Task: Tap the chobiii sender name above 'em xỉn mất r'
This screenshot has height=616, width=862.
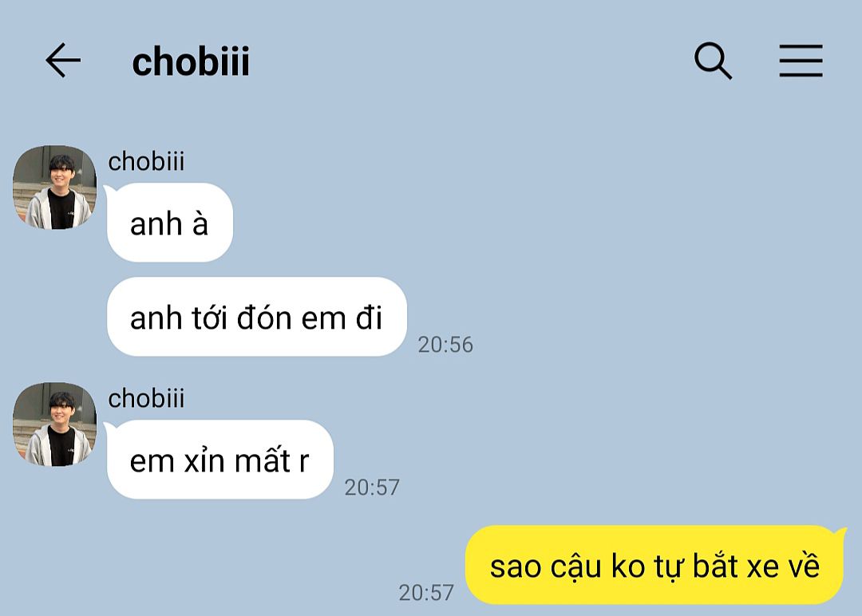Action: [146, 398]
